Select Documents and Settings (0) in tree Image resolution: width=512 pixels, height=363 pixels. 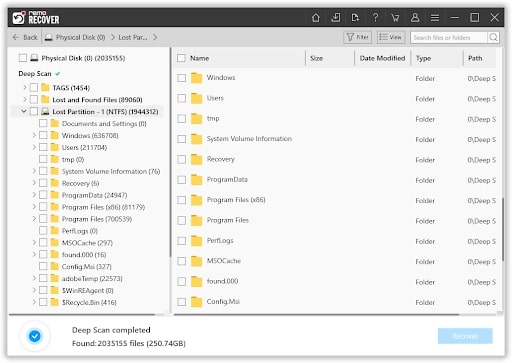104,124
